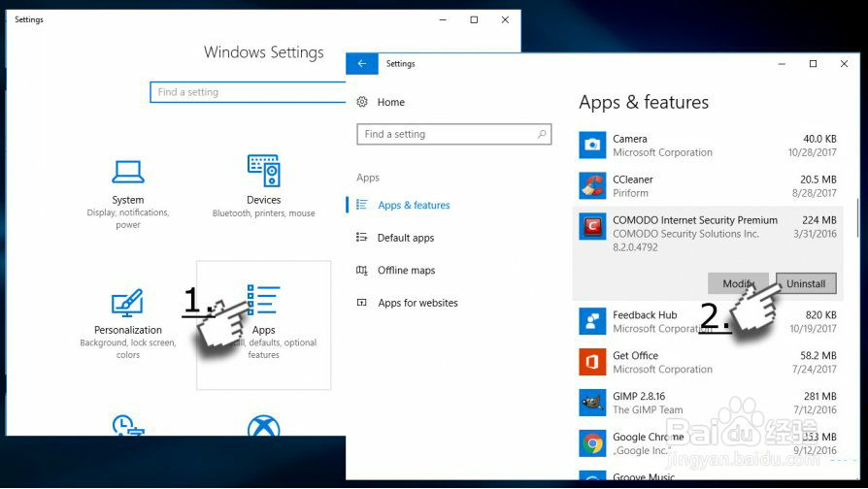868x489 pixels.
Task: Select the CCleaner app icon
Action: coord(592,185)
